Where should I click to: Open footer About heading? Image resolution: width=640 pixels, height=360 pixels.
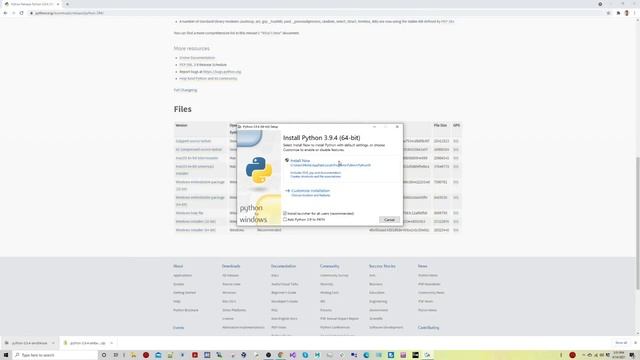pos(178,266)
